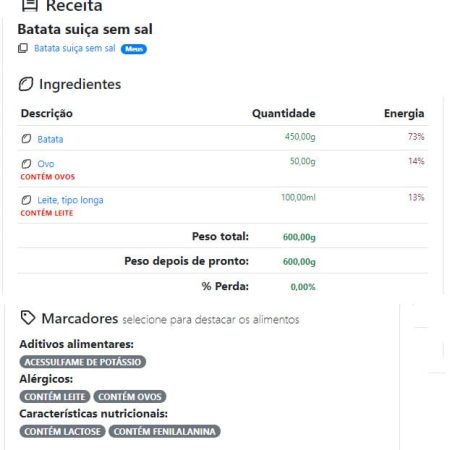This screenshot has width=450, height=450.
Task: Toggle the ACESSULFAME DE POTÁSSIO marker
Action: [83, 362]
